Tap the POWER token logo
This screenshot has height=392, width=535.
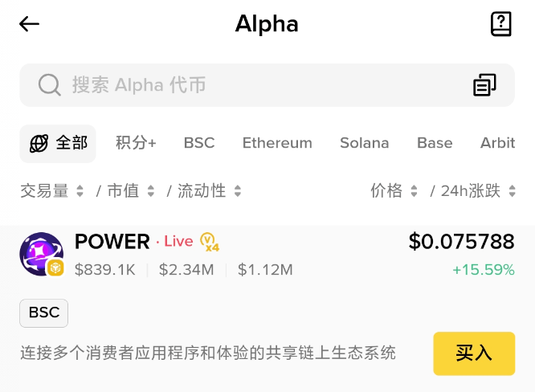42,254
